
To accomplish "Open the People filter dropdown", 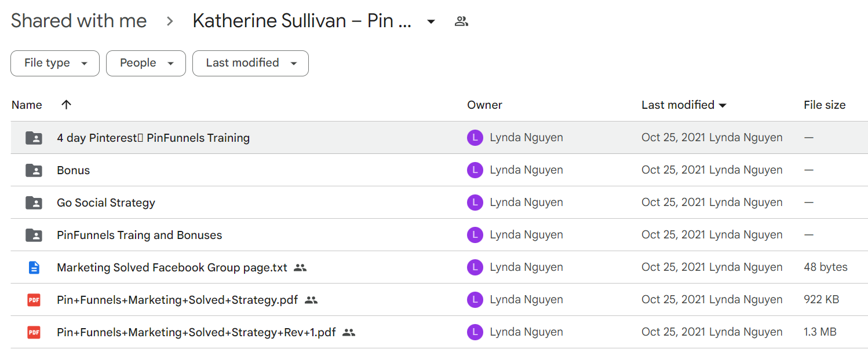I will [x=146, y=63].
